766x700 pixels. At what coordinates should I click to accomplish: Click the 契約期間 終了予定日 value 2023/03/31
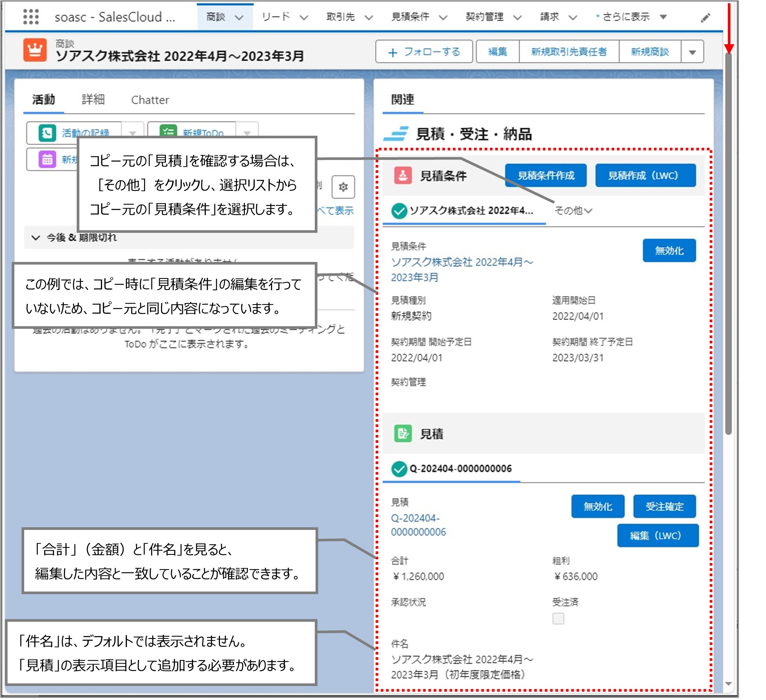[578, 358]
